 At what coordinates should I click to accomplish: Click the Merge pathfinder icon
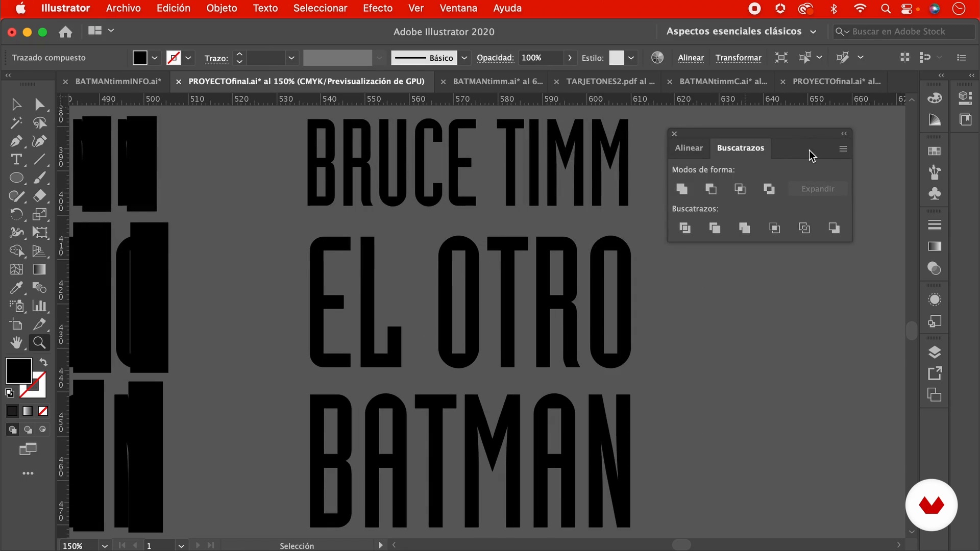[x=745, y=228]
